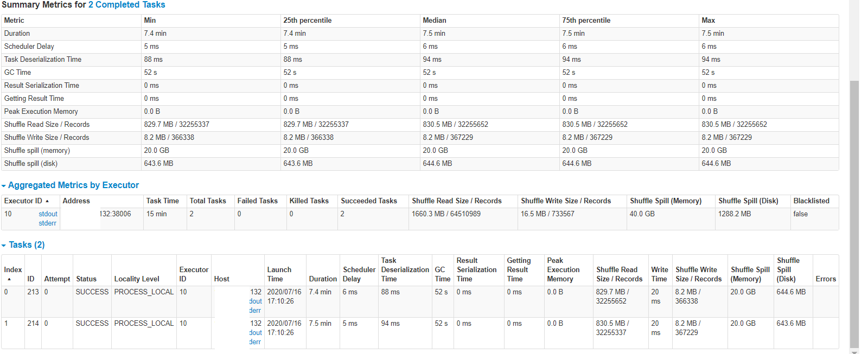
Task: Open the Tasks (2) heading link
Action: point(27,245)
